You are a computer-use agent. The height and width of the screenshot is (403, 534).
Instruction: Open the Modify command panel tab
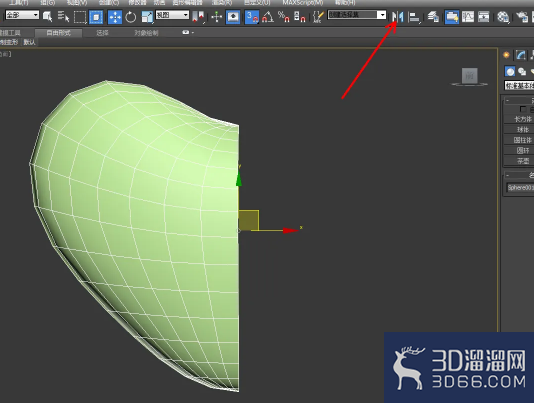click(520, 55)
